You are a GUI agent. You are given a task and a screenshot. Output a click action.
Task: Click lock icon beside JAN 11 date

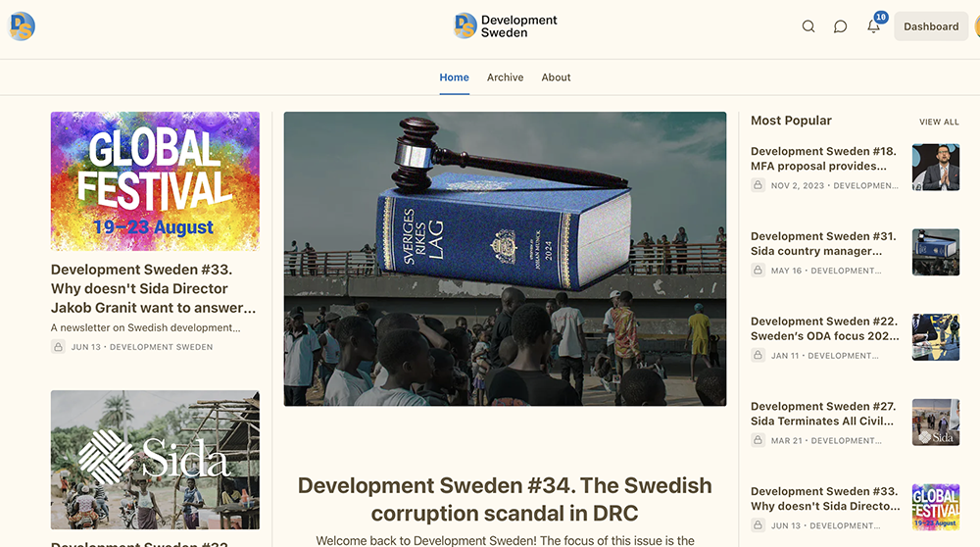point(758,355)
